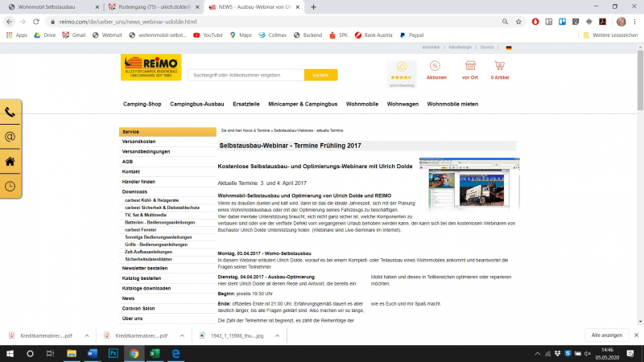The width and height of the screenshot is (644, 362).
Task: Click the Händlerlogin link
Action: click(x=460, y=47)
